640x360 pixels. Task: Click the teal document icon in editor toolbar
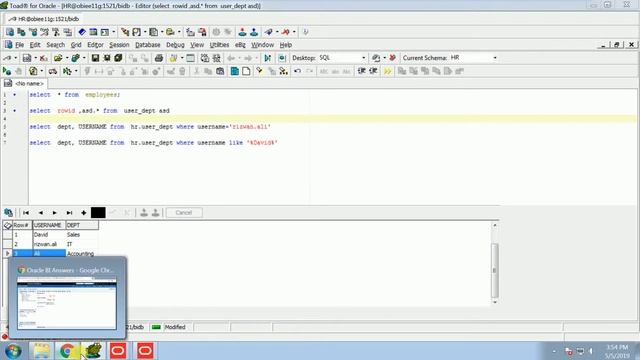(235, 71)
